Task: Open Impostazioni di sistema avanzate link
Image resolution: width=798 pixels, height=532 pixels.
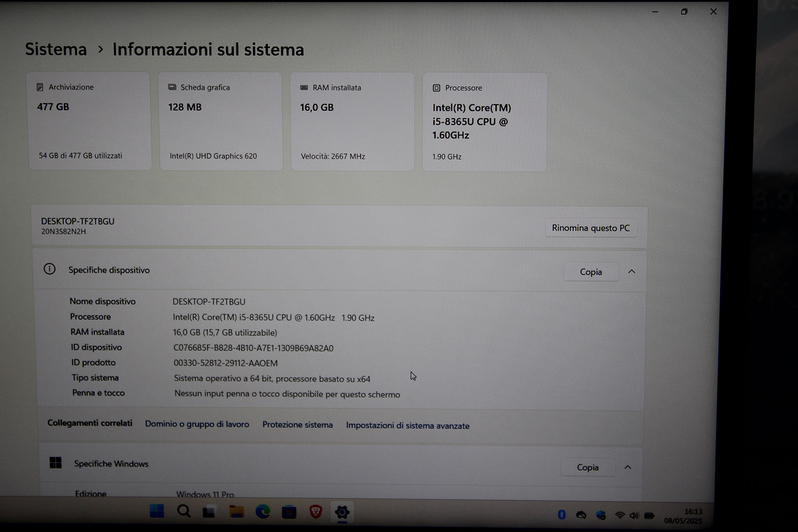Action: click(407, 425)
